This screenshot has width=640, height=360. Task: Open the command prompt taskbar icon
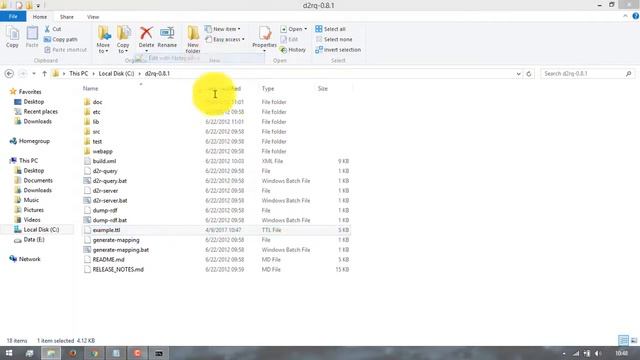coord(159,353)
